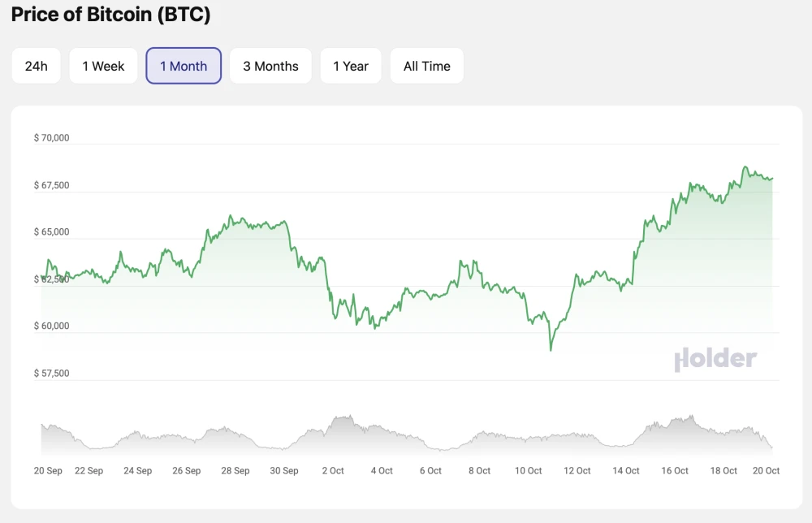Click the 30 Sep date label

pos(283,471)
